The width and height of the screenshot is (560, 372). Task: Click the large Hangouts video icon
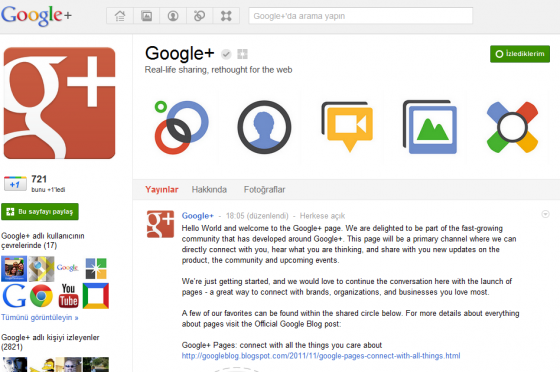point(348,127)
